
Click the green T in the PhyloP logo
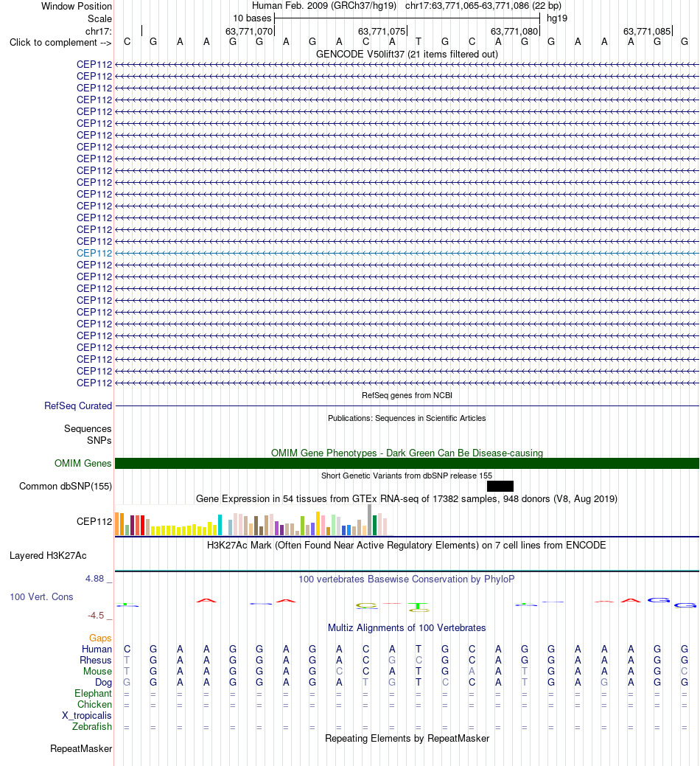point(419,607)
